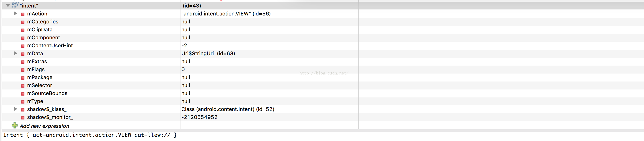Select the mSelector variable row

click(x=40, y=85)
